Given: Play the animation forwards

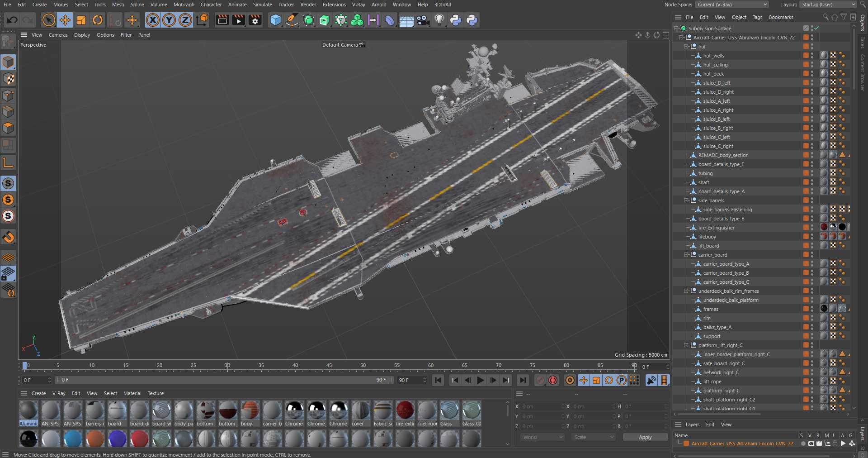Looking at the screenshot, I should [x=481, y=380].
